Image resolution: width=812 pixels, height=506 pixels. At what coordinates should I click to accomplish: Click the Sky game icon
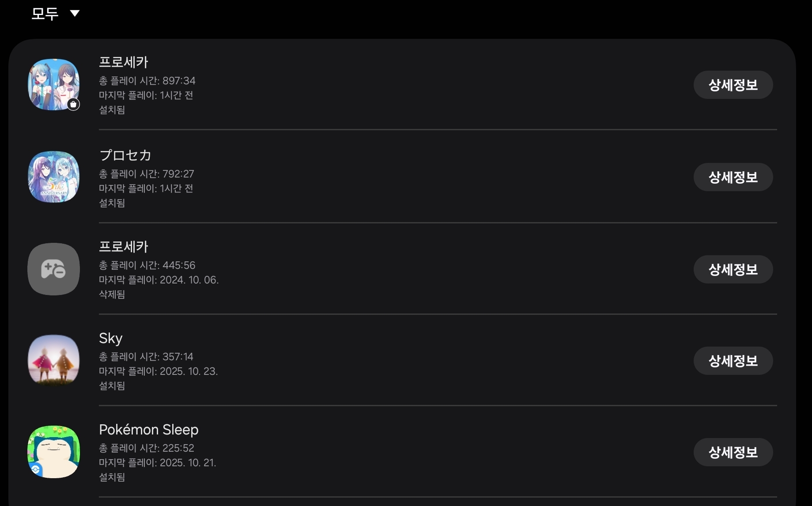(53, 360)
